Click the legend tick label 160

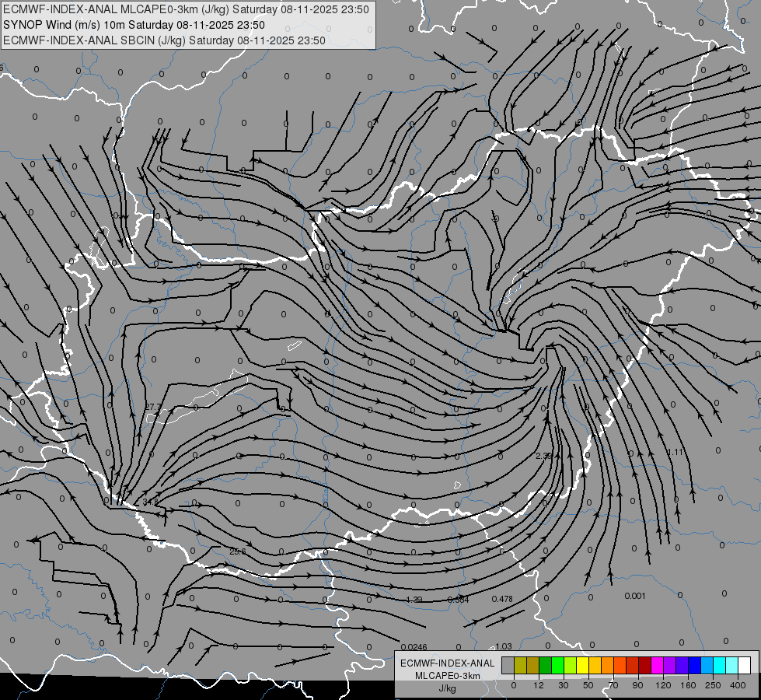click(688, 685)
